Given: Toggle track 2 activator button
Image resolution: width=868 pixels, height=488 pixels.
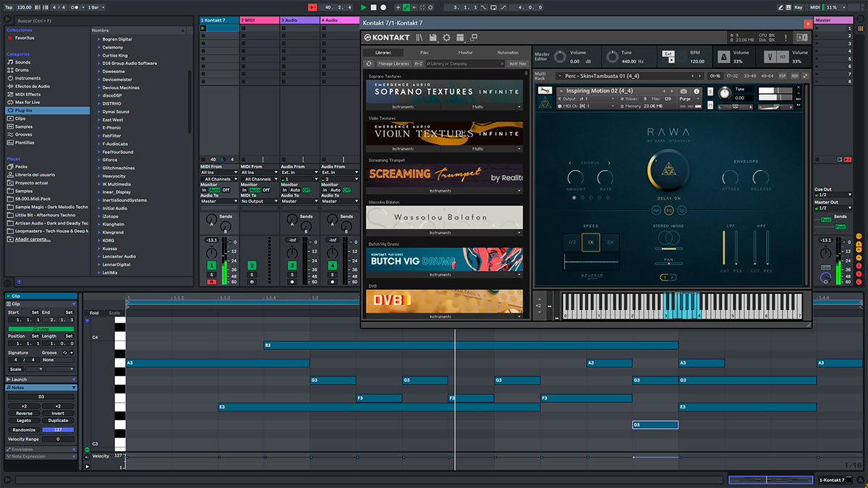Looking at the screenshot, I should 252,266.
